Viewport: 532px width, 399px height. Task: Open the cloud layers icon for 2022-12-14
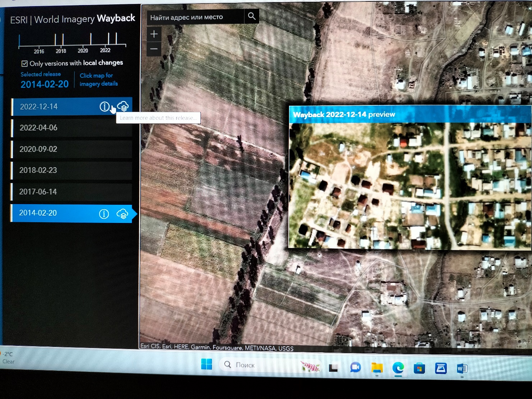click(123, 106)
